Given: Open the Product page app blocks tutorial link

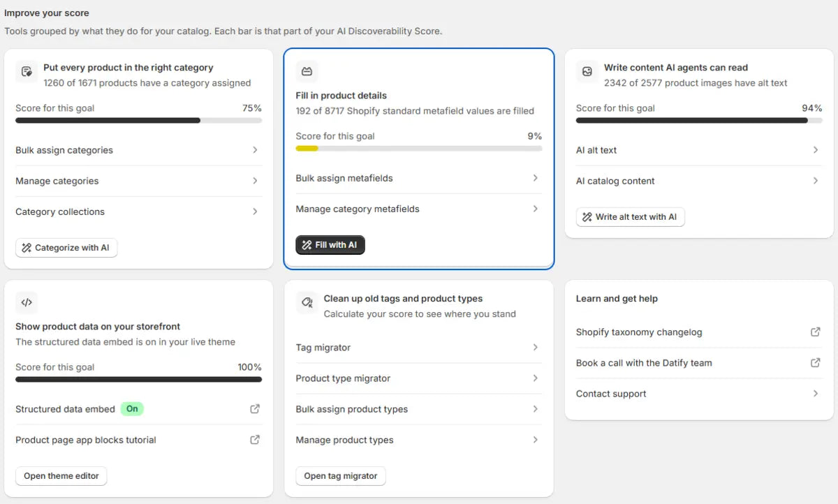Looking at the screenshot, I should point(138,440).
